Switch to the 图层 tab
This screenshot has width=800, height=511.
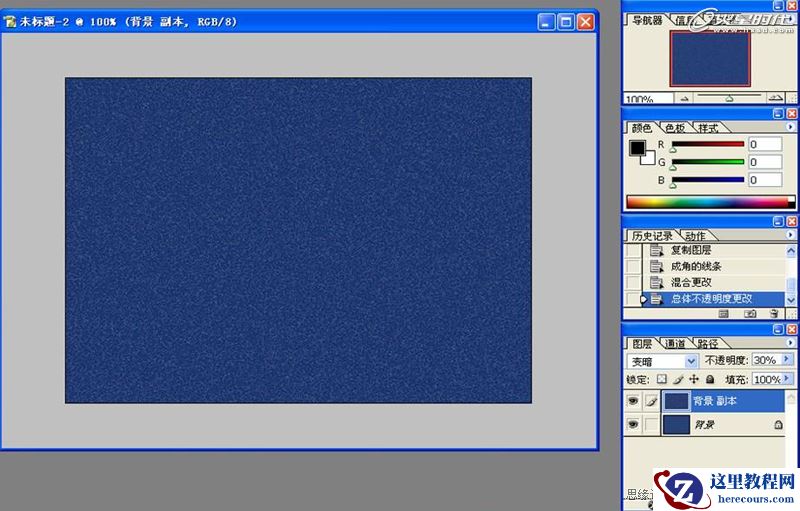tap(642, 344)
